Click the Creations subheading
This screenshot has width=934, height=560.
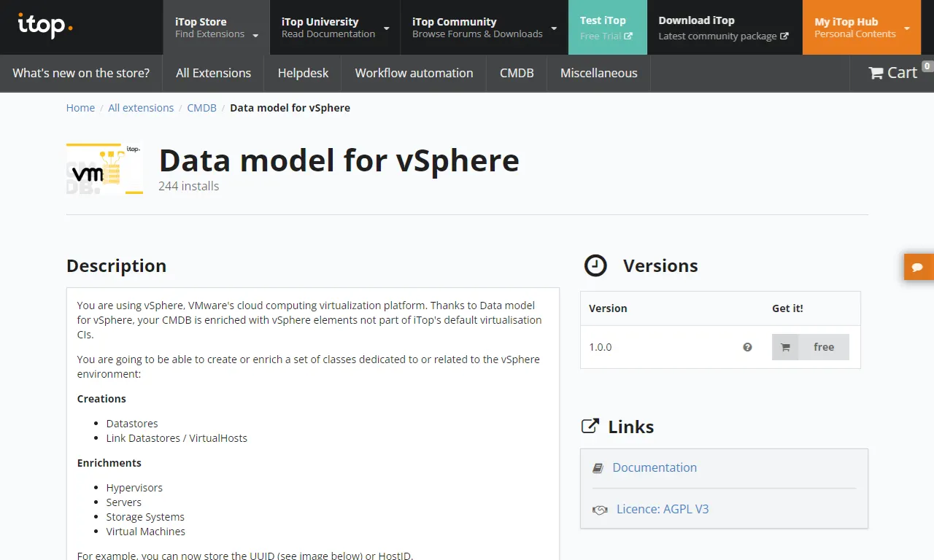tap(101, 399)
